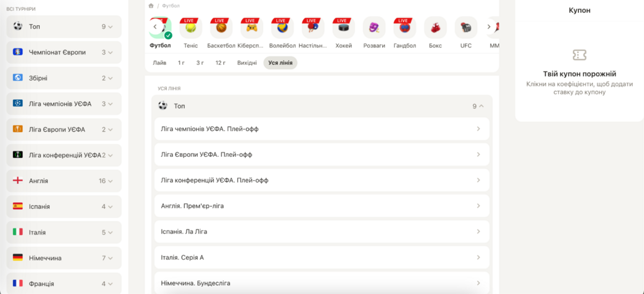
Task: Open Англія. Прем'єр-ліга league row
Action: [x=321, y=206]
